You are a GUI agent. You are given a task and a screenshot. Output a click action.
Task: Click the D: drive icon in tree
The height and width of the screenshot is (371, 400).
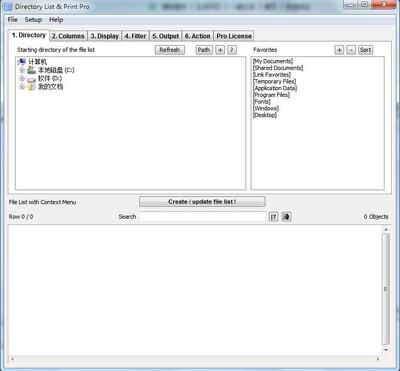31,79
